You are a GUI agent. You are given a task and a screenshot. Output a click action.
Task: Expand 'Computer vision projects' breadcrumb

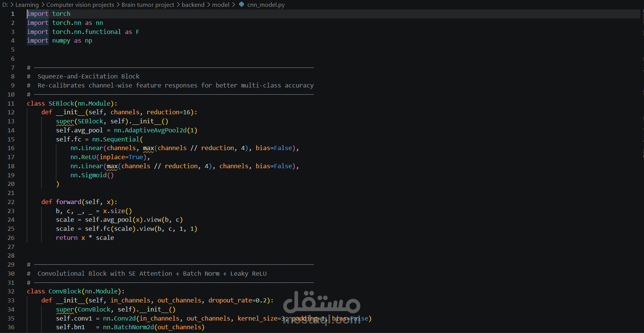(x=80, y=5)
